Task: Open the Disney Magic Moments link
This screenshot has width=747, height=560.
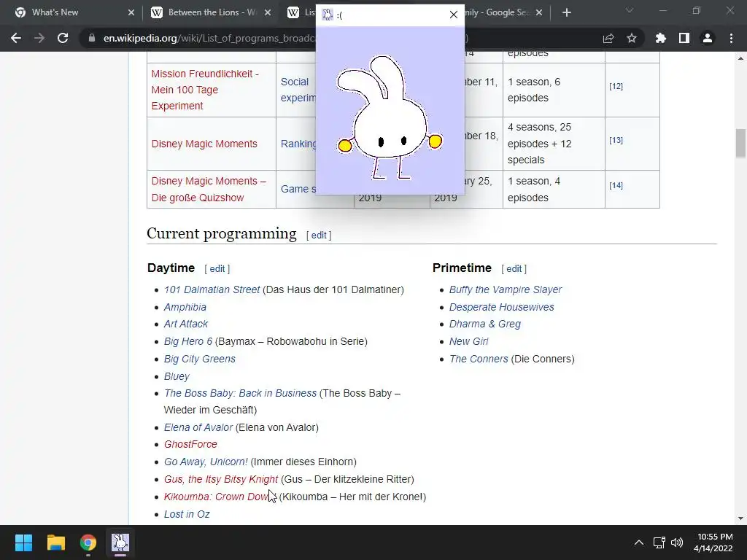Action: click(x=204, y=144)
